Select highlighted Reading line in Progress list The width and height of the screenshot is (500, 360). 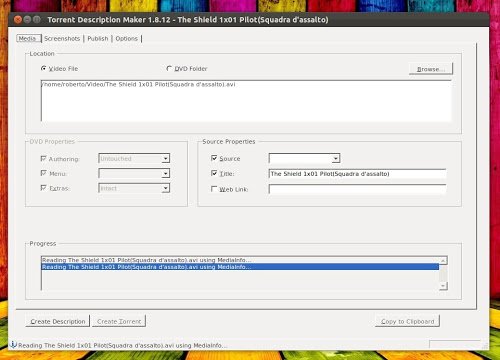click(240, 267)
